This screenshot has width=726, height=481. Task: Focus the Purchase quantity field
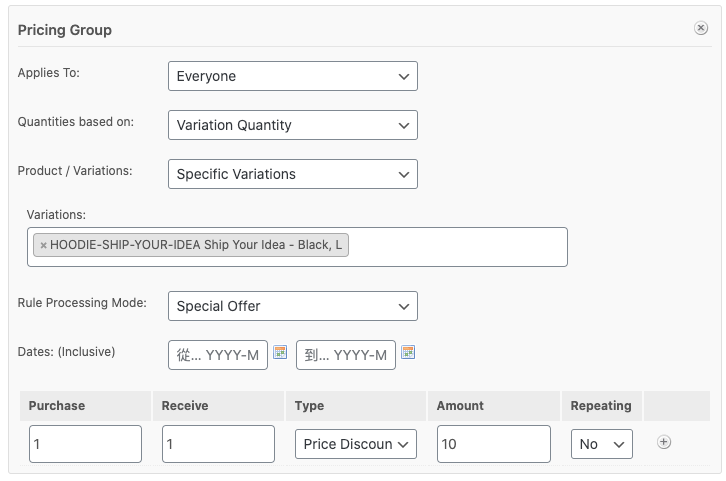(x=85, y=444)
